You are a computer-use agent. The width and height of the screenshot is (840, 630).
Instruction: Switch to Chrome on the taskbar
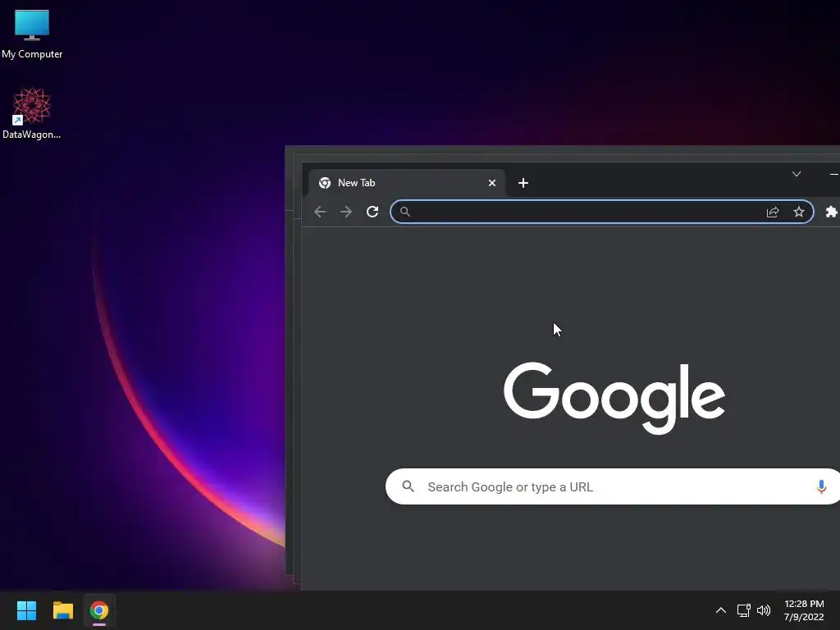pyautogui.click(x=99, y=610)
